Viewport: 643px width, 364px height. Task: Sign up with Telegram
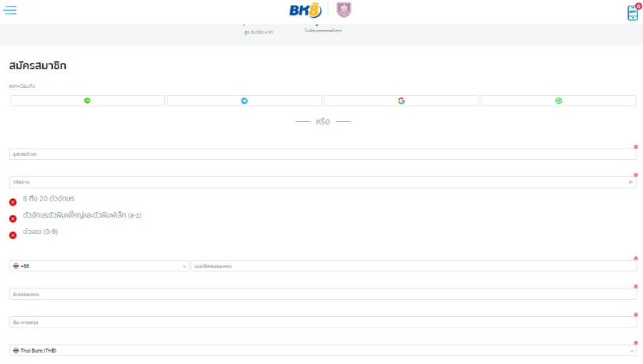[x=244, y=101]
